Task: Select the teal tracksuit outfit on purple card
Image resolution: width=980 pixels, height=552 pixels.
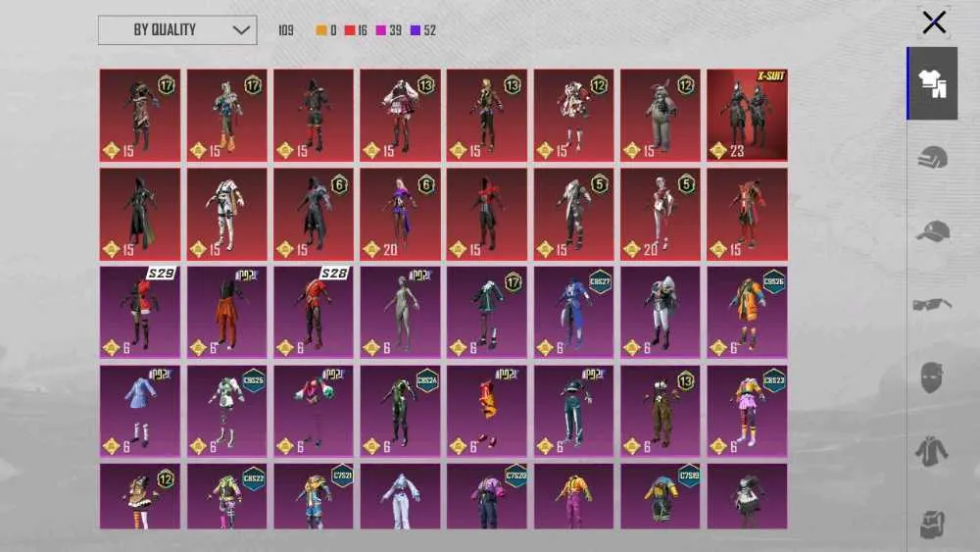Action: (573, 412)
